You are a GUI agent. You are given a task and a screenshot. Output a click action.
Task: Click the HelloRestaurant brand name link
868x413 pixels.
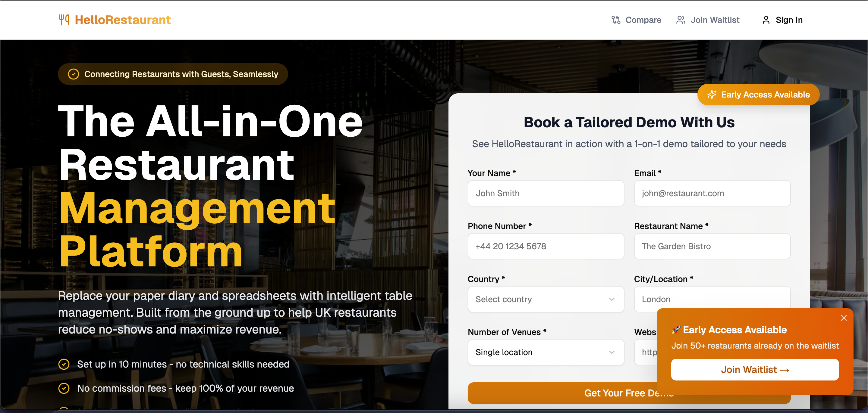123,20
